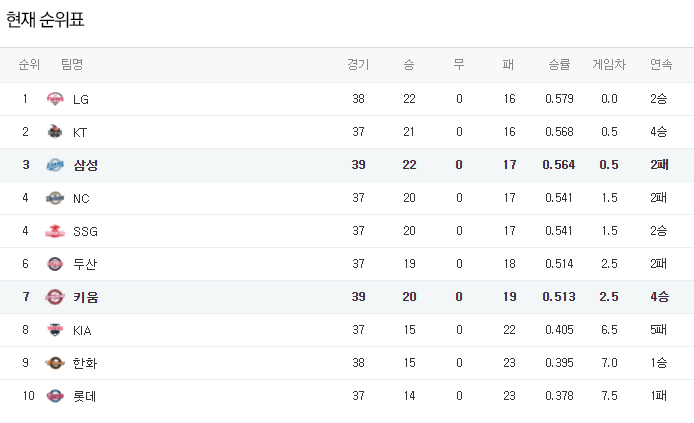Image resolution: width=694 pixels, height=423 pixels.
Task: Click the 순위 column header
Action: [29, 65]
